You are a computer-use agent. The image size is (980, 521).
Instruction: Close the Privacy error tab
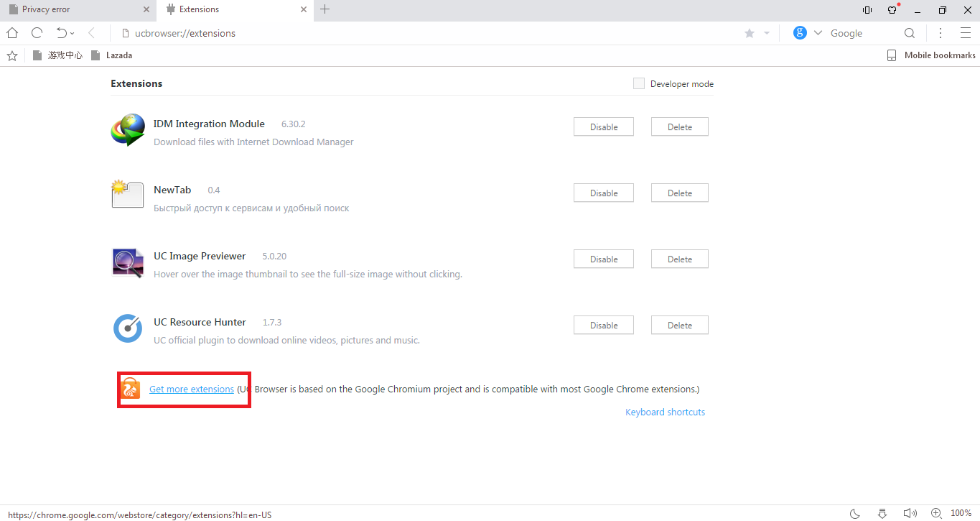[146, 9]
